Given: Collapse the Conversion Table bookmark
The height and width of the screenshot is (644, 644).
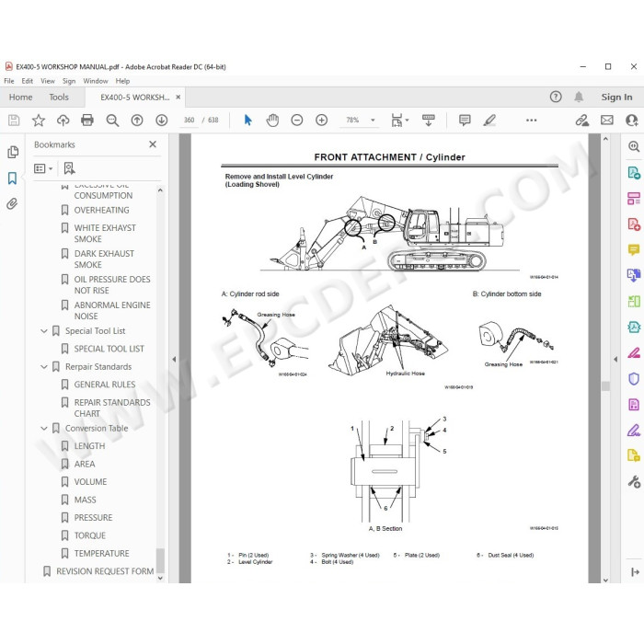Looking at the screenshot, I should coord(44,429).
